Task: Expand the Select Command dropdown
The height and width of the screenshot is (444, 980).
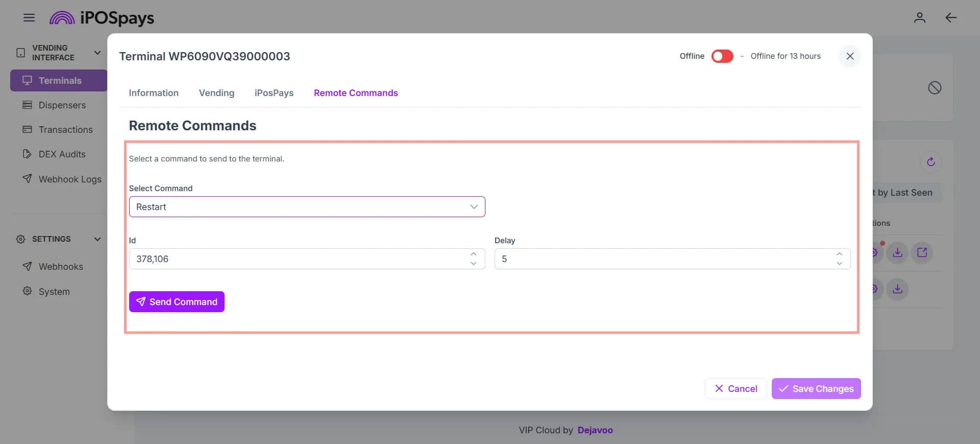Action: click(307, 207)
